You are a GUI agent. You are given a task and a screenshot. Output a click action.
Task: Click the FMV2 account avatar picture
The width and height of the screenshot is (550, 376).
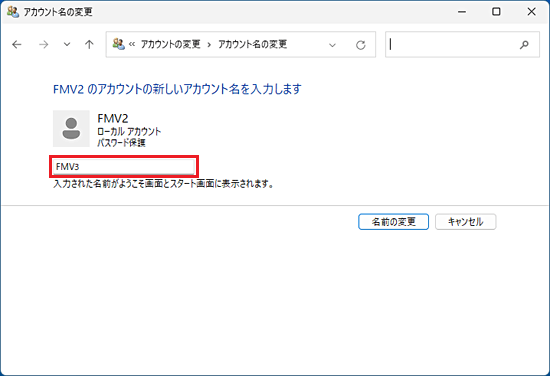tap(71, 128)
